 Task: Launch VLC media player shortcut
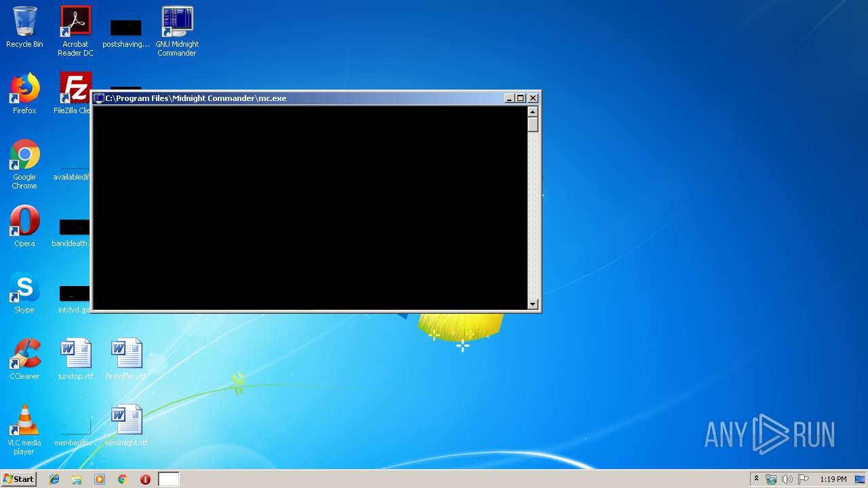tap(24, 430)
